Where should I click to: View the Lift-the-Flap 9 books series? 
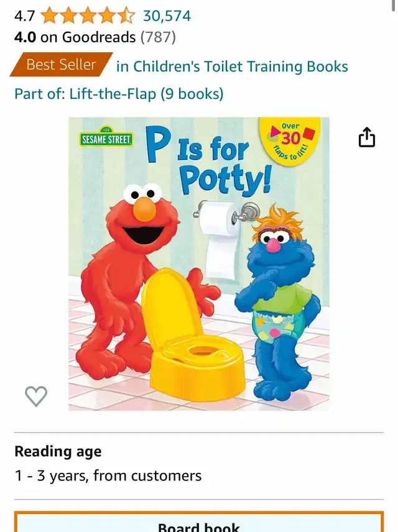(x=119, y=94)
